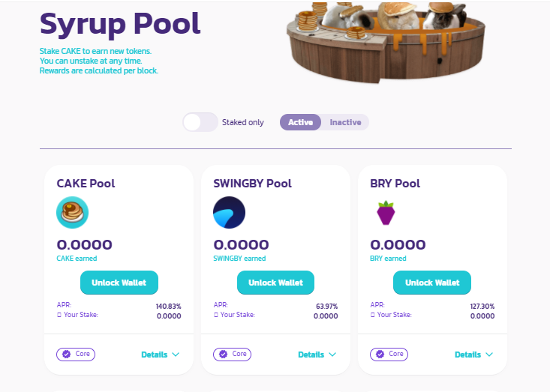Click the Syrup Pool heading
The width and height of the screenshot is (550, 392).
(x=120, y=24)
